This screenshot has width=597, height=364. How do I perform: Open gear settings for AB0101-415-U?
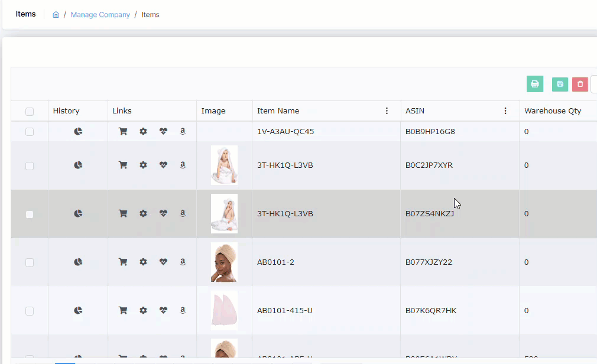pos(143,310)
